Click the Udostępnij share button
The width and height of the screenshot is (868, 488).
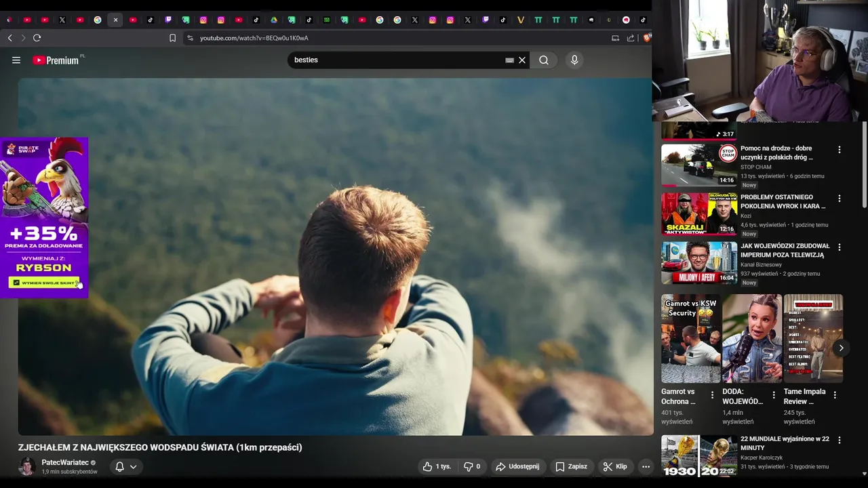click(517, 466)
